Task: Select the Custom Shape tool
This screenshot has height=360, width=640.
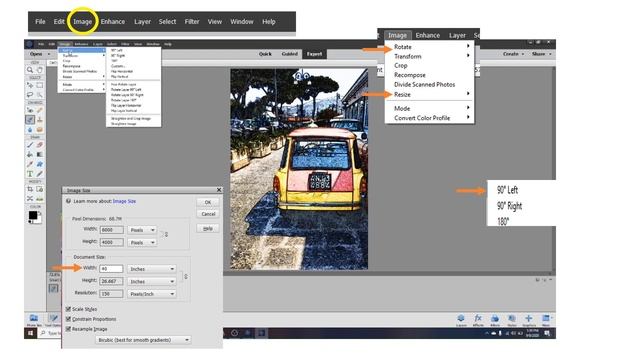Action: (x=40, y=164)
